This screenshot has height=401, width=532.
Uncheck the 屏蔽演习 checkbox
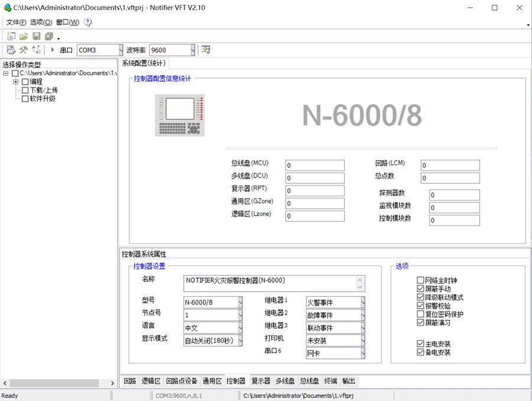tap(420, 322)
